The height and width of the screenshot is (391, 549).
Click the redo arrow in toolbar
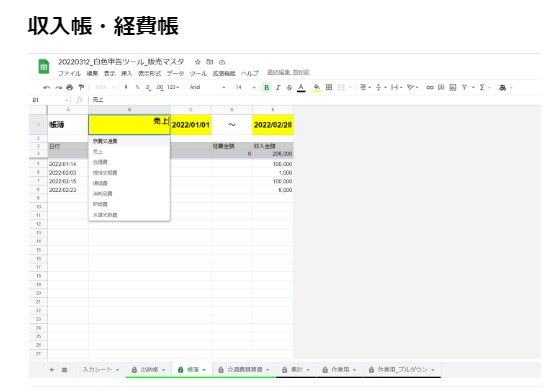58,88
